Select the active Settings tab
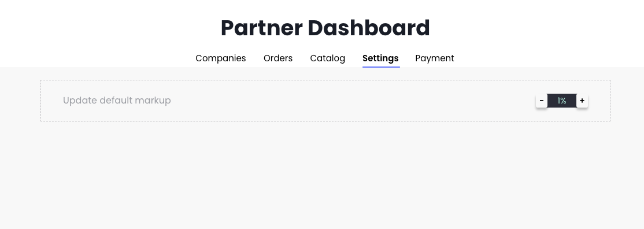This screenshot has width=644, height=229. point(380,58)
